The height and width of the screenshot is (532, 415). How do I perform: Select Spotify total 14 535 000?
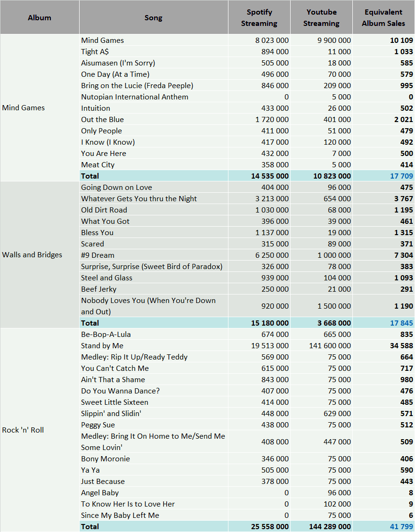point(260,176)
